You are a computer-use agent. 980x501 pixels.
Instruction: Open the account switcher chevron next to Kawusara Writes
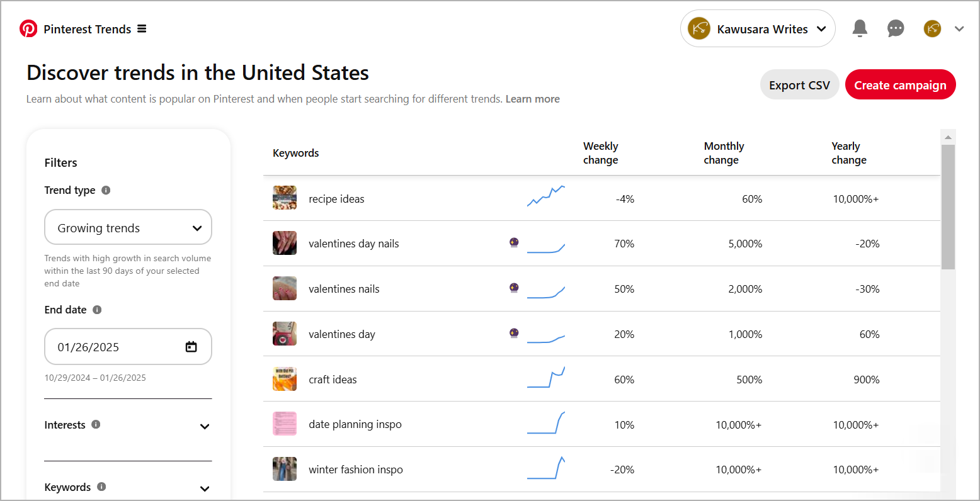(x=821, y=28)
